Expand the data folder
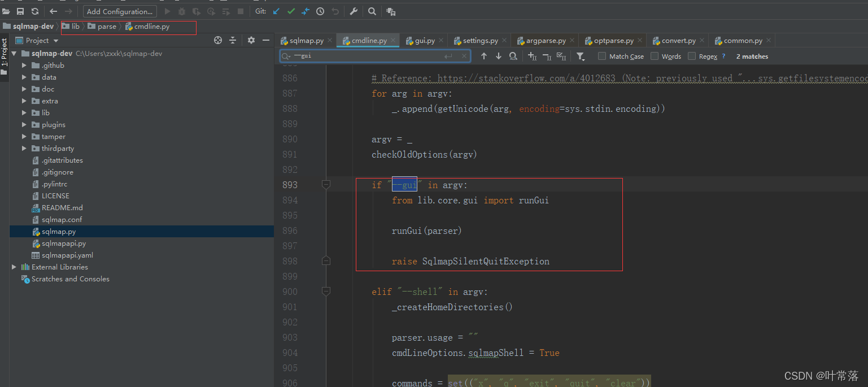868x387 pixels. point(24,77)
